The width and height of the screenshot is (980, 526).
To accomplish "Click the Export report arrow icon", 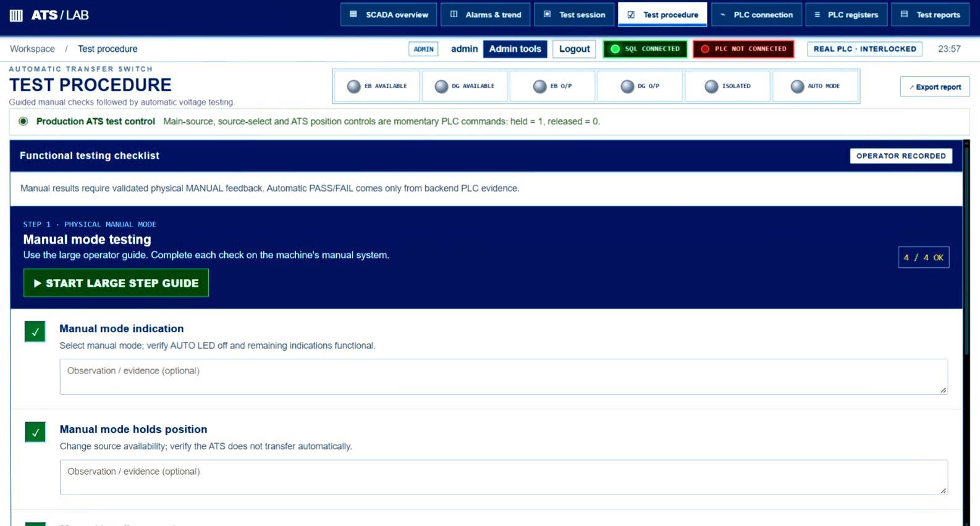I will 911,88.
